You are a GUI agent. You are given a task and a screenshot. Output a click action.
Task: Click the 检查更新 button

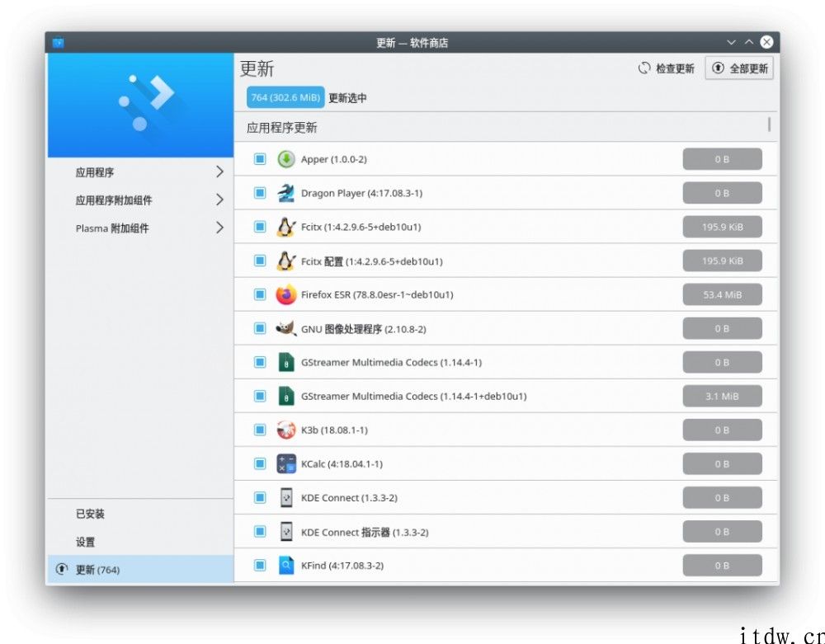pyautogui.click(x=666, y=68)
